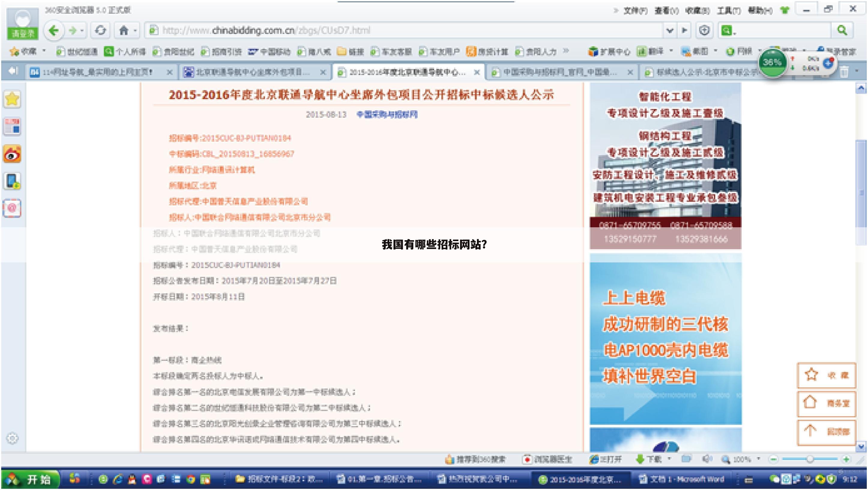Click the 收藏 button in the floating panel

point(826,375)
